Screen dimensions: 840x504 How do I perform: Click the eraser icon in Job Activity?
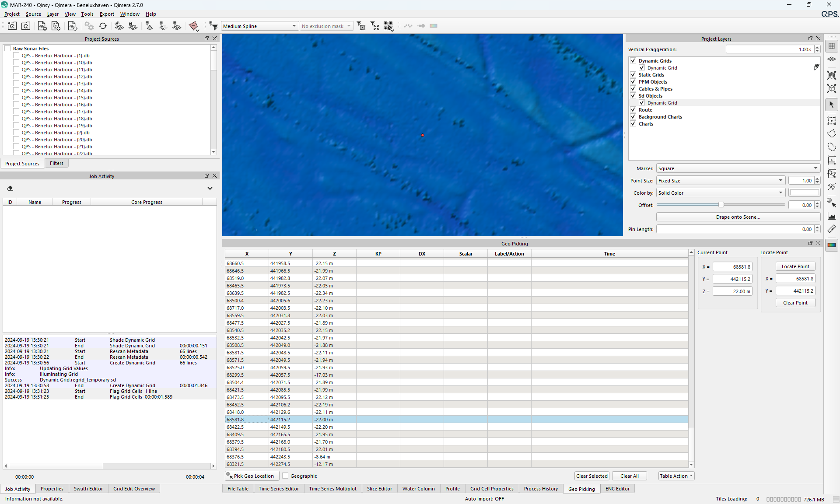pos(10,189)
